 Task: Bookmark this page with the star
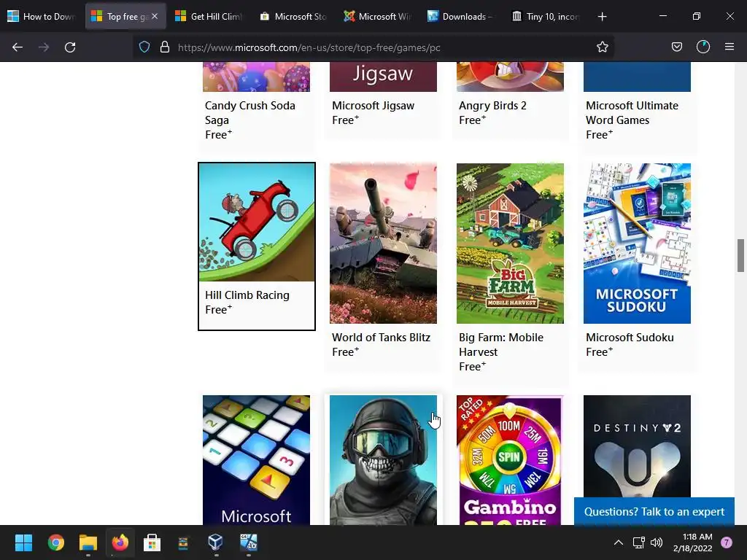(602, 47)
